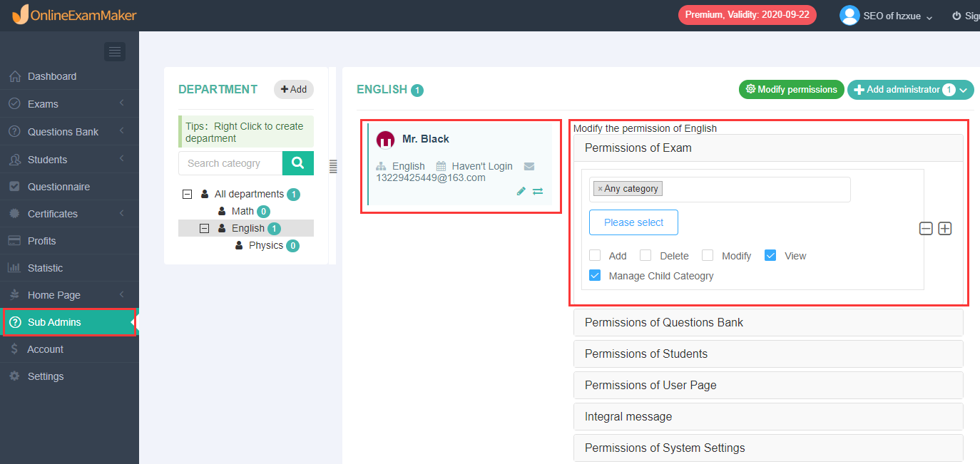
Task: Check the Delete permission checkbox
Action: click(645, 256)
